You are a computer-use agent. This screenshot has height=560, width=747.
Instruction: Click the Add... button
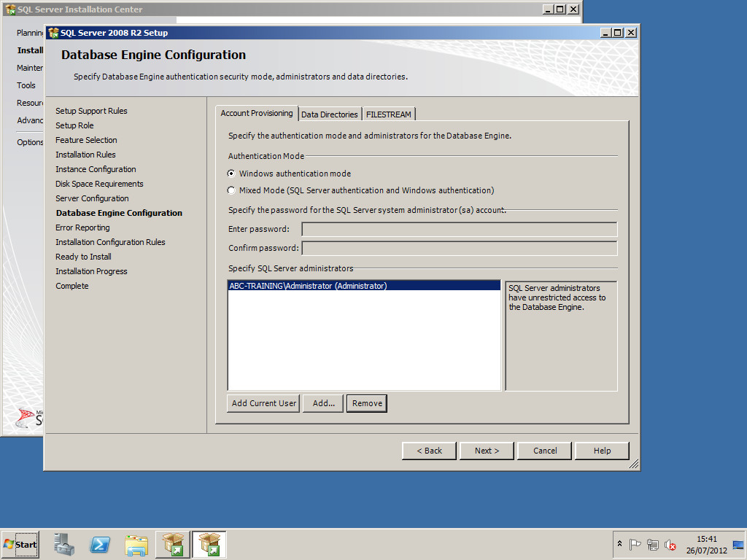tap(323, 403)
